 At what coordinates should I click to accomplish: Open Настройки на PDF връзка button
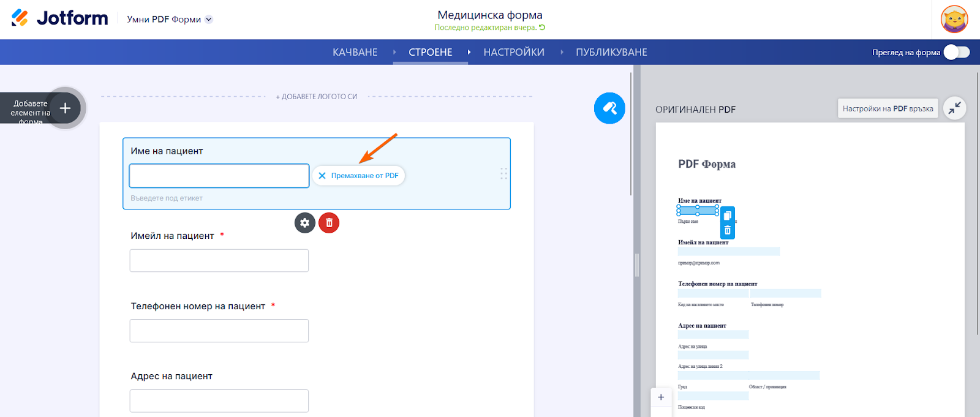point(888,108)
